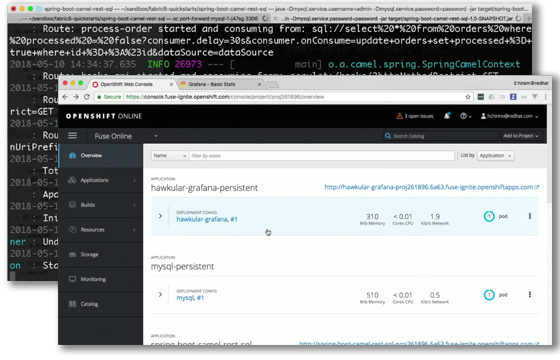Open Catalog in the sidebar
The width and height of the screenshot is (560, 360).
click(x=101, y=304)
